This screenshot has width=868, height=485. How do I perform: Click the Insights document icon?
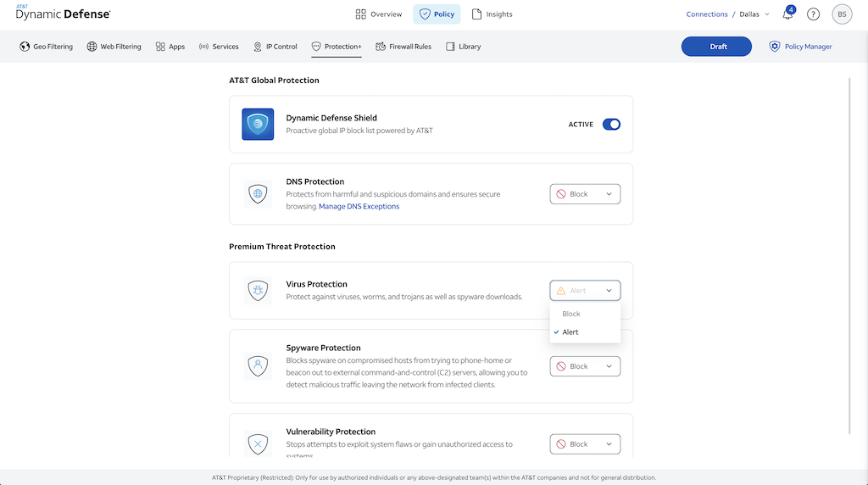coord(476,14)
